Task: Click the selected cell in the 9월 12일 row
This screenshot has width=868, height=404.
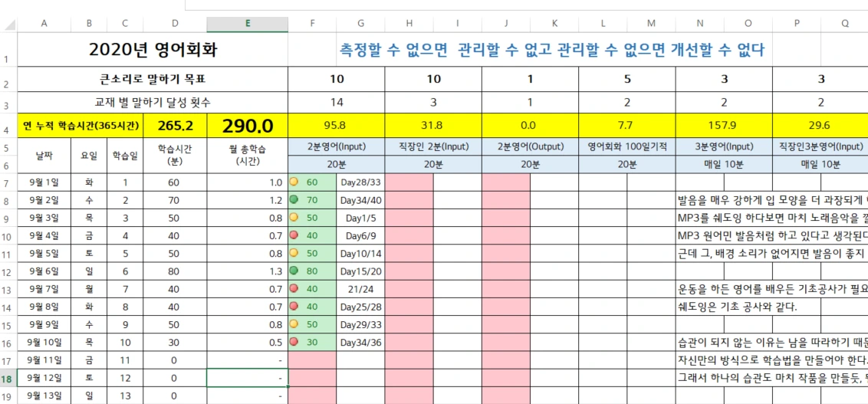Action: pyautogui.click(x=248, y=379)
